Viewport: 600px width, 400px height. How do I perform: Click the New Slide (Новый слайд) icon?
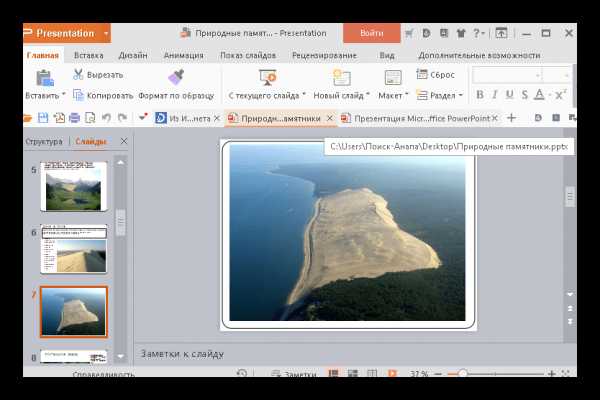(x=341, y=77)
